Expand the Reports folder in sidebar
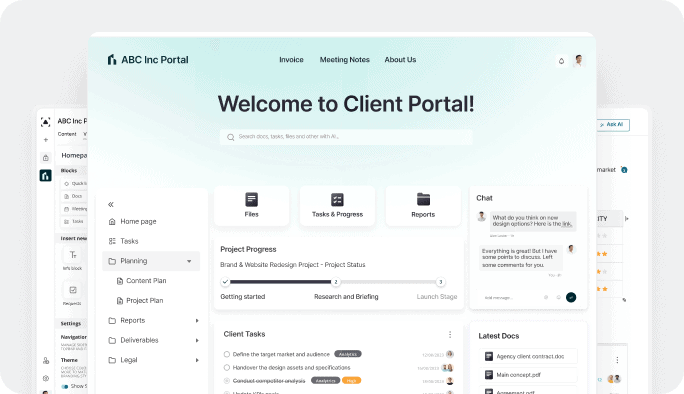The height and width of the screenshot is (394, 684). coord(197,321)
